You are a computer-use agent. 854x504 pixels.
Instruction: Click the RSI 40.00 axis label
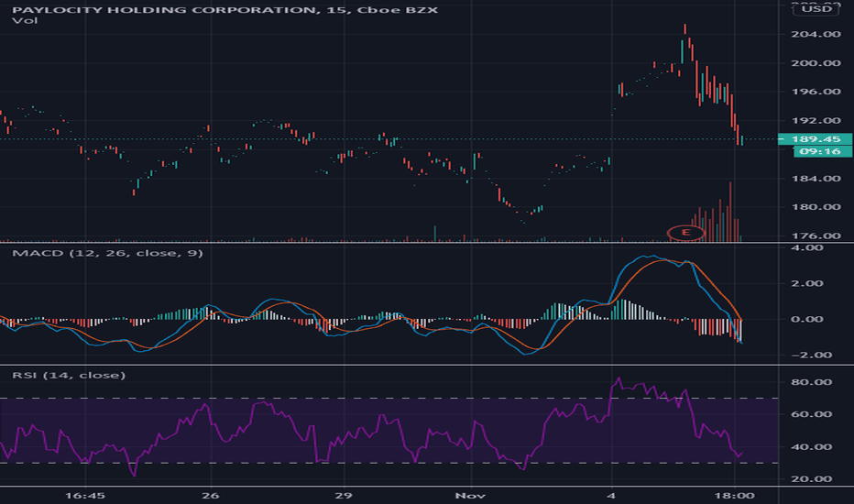(x=812, y=447)
